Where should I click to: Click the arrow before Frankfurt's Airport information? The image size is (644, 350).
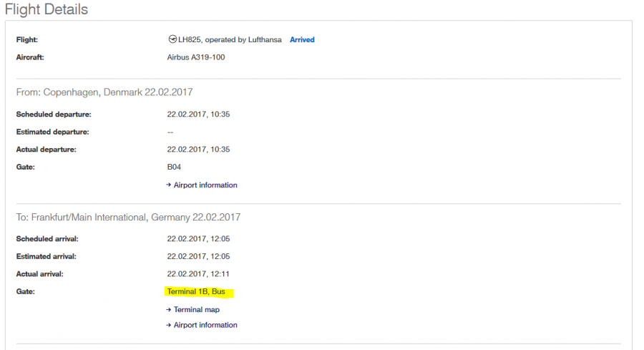169,325
